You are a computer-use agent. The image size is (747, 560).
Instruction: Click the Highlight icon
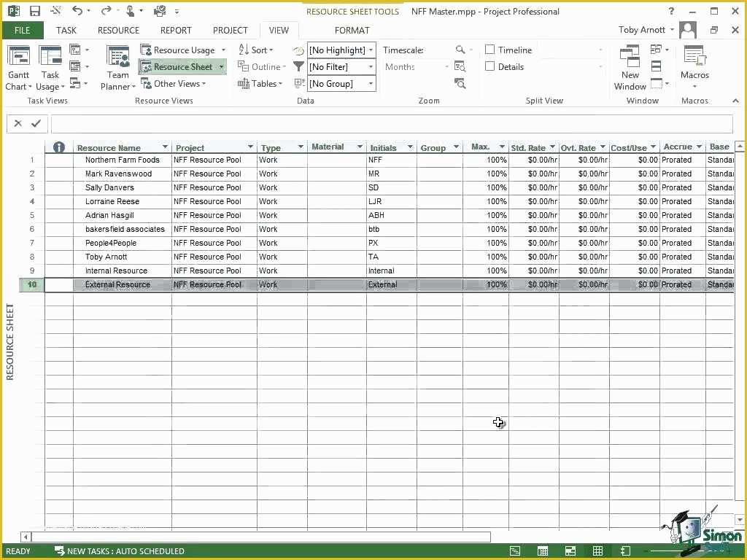pyautogui.click(x=298, y=50)
